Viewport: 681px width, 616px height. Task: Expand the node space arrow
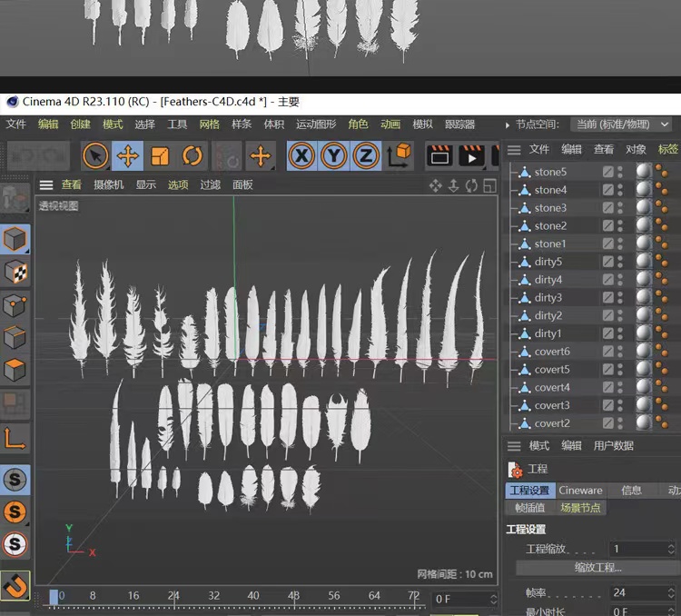point(508,124)
